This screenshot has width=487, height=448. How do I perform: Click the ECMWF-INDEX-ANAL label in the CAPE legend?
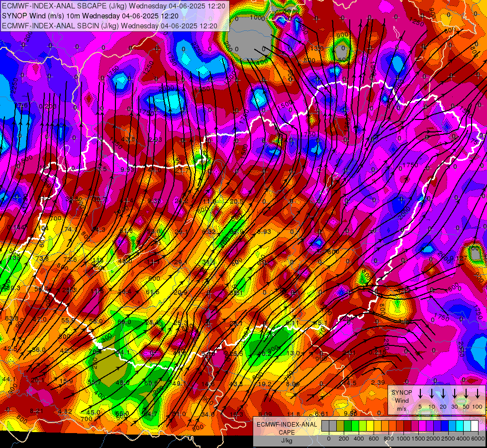coord(287,425)
